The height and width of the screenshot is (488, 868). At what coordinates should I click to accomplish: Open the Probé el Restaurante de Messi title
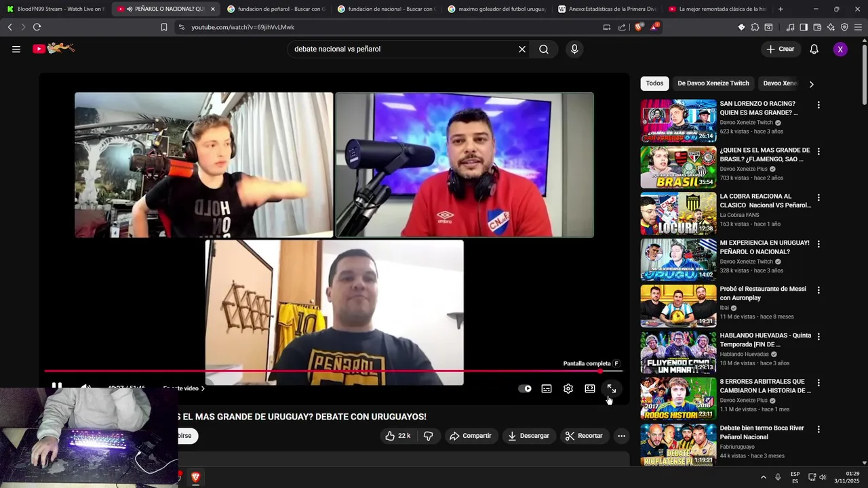click(x=763, y=293)
